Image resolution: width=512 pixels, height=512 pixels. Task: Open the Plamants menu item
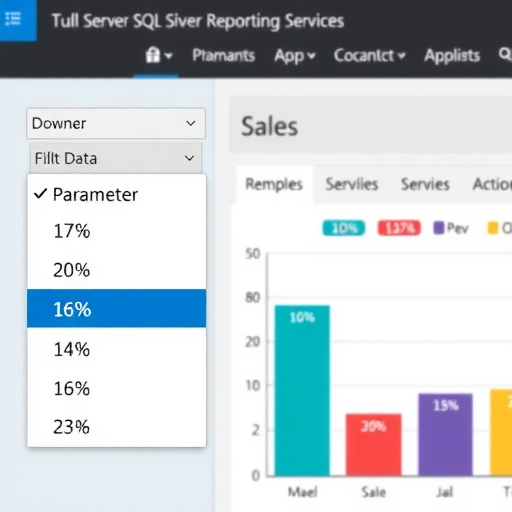tap(224, 55)
